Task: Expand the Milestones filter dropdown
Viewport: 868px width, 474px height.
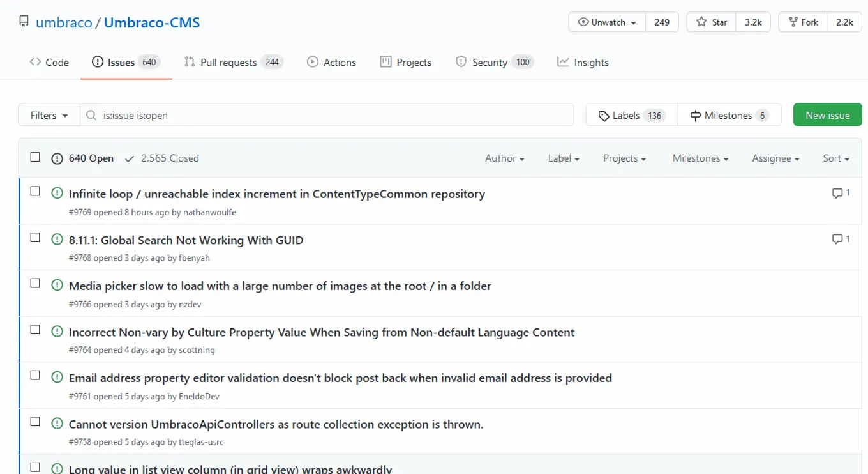Action: point(700,158)
